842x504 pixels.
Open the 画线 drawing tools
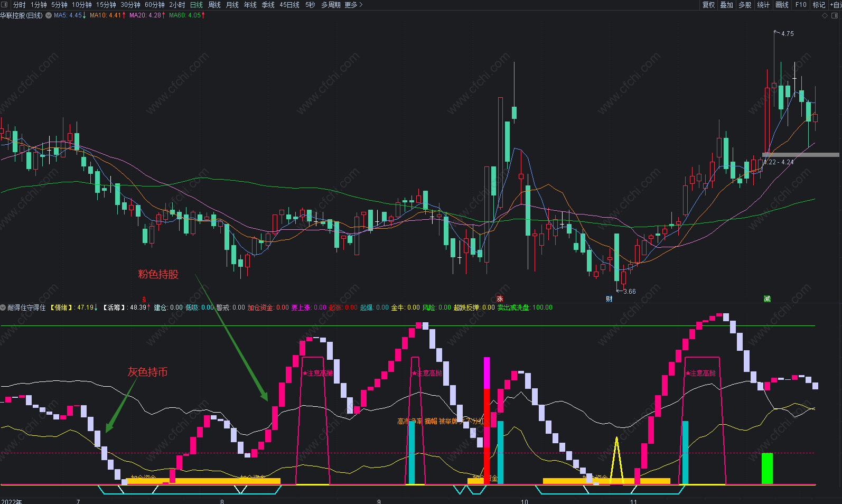[x=782, y=5]
